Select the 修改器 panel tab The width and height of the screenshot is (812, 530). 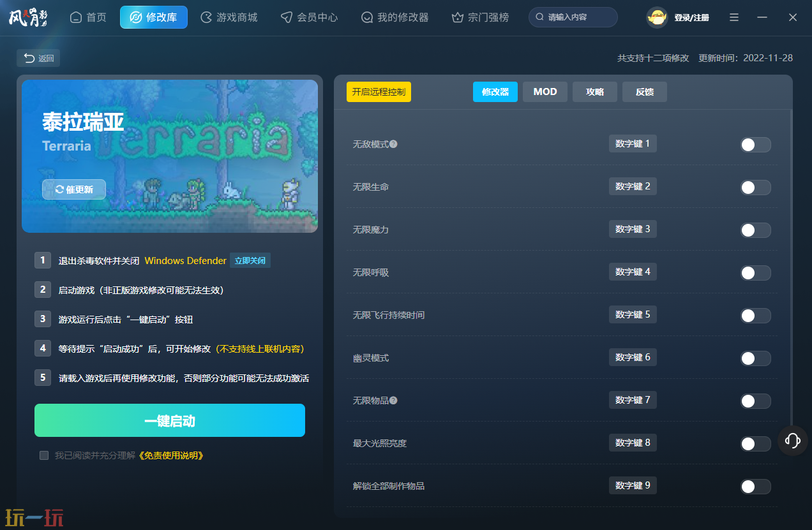[495, 92]
